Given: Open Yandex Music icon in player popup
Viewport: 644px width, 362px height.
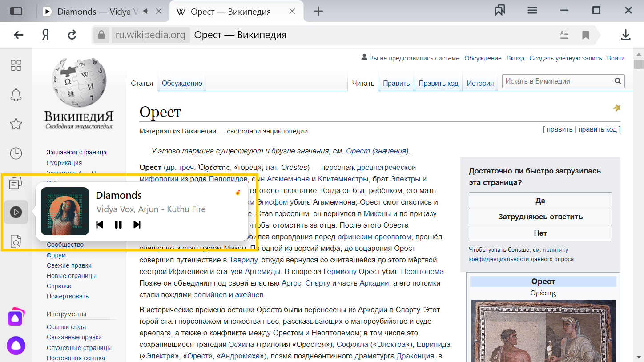Looking at the screenshot, I should click(238, 193).
